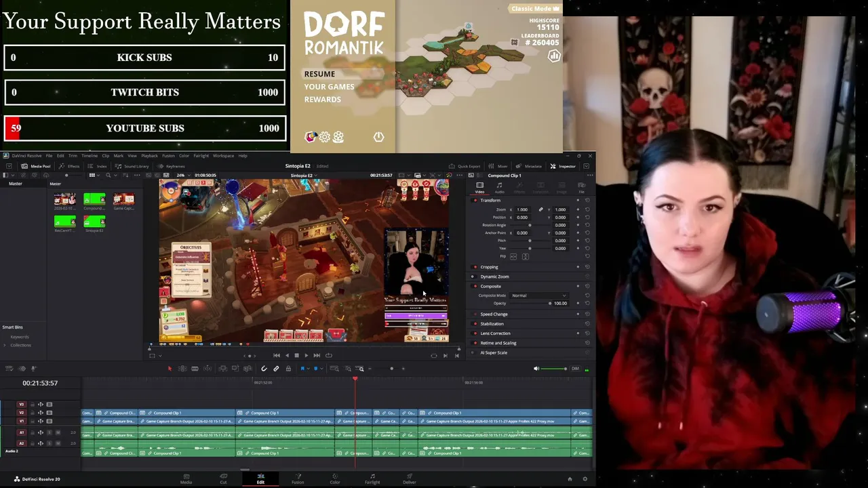Toggle the Stabilization enable switch
This screenshot has height=488, width=868.
point(475,324)
